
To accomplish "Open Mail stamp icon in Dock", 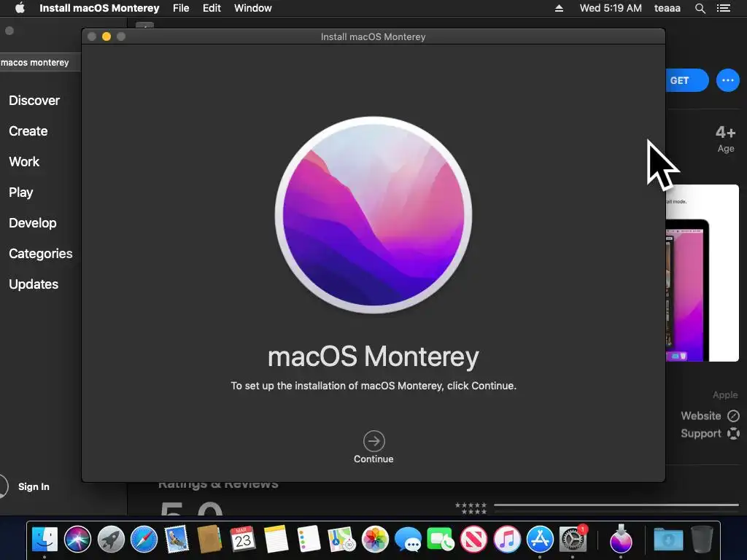I will (x=177, y=540).
